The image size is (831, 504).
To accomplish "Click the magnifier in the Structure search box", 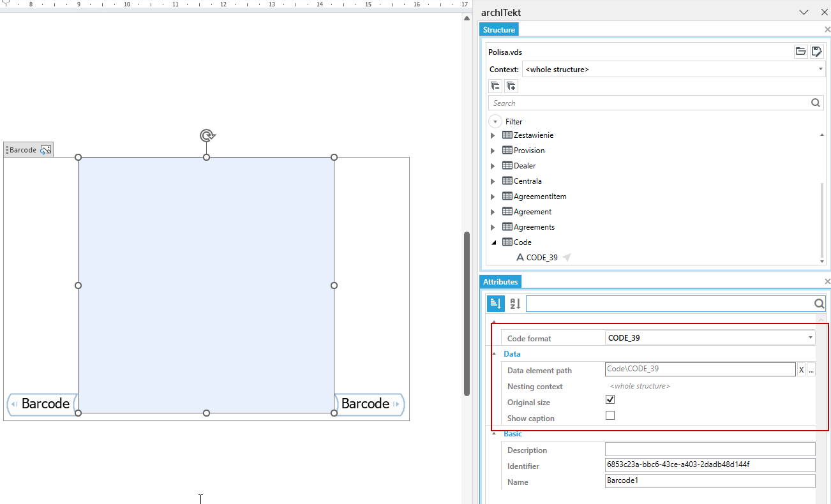I will point(815,103).
